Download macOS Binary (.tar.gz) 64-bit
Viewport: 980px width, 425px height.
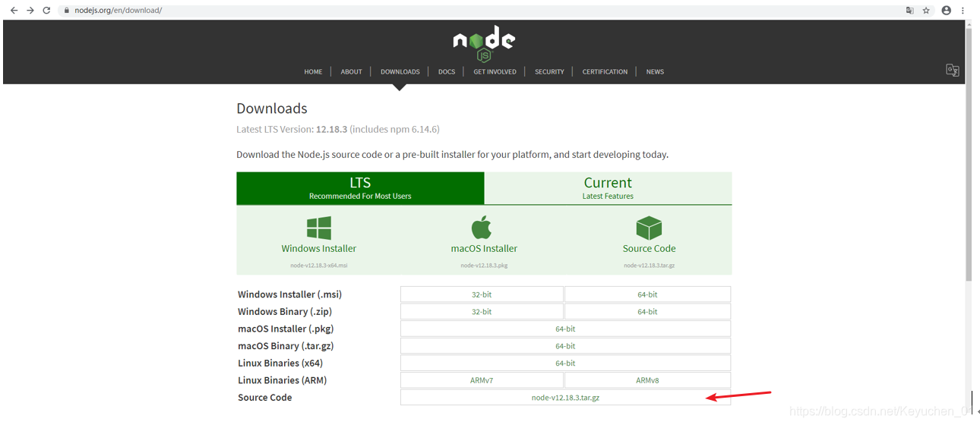565,346
